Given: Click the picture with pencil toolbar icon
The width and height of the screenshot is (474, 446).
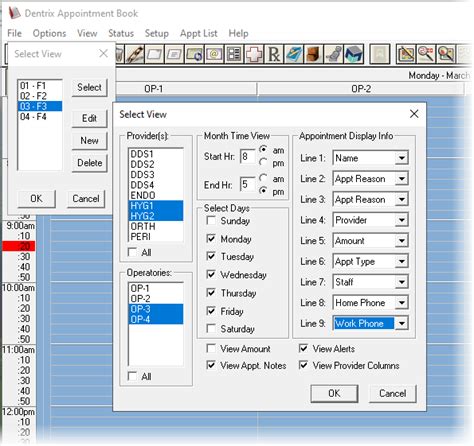Looking at the screenshot, I should coord(406,54).
